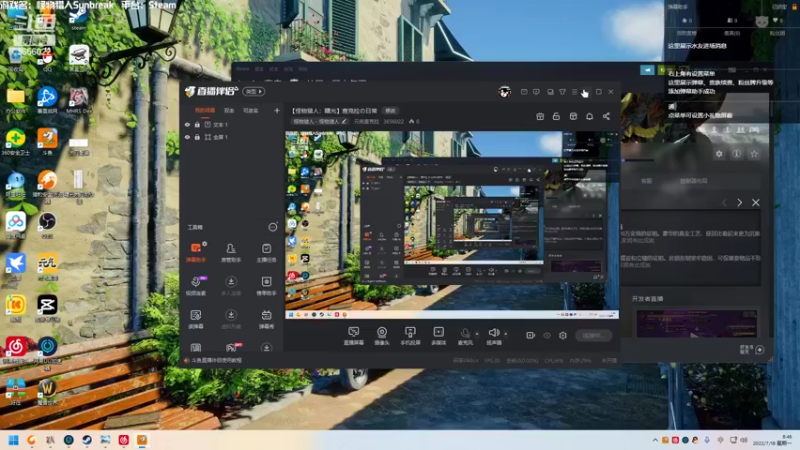Viewport: 800px width, 450px height.
Task: Open the 房管助手 tool
Action: coord(231,252)
